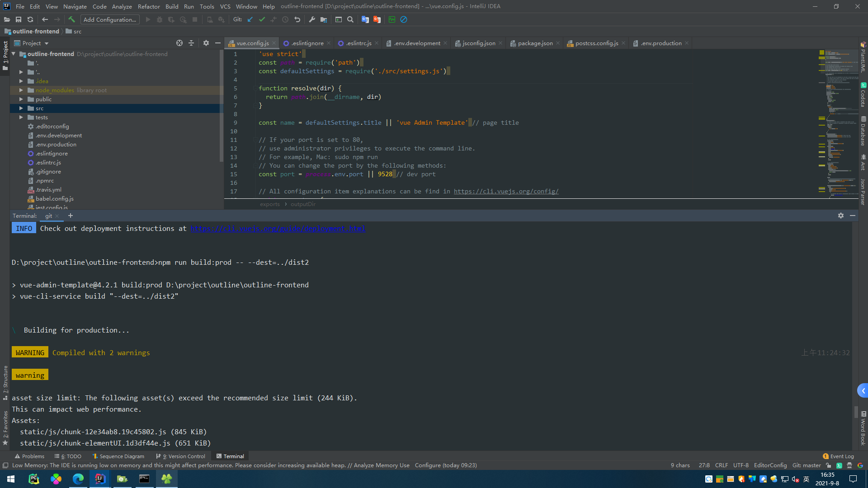Expand the .idea folder

[21, 81]
